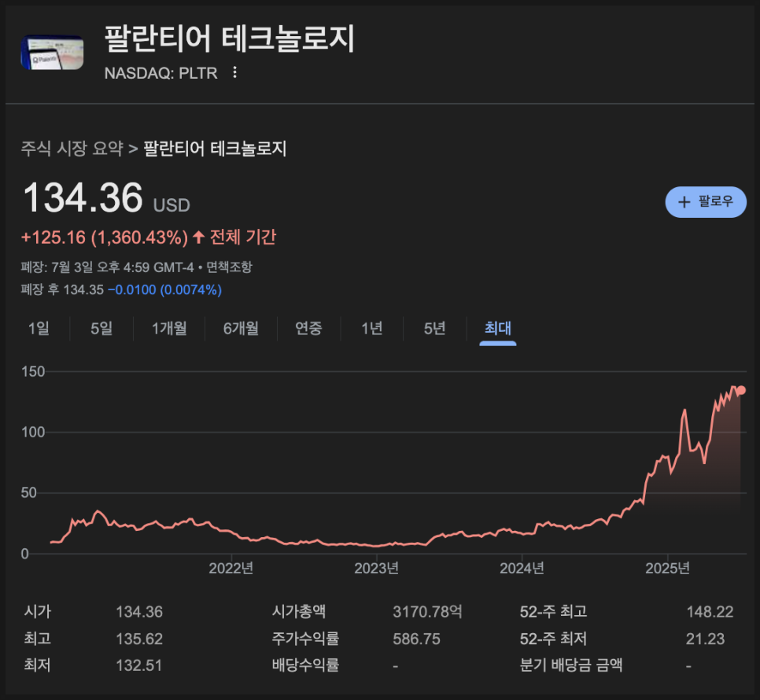The image size is (760, 700).
Task: Click the 팔로우 follow button
Action: 706,202
